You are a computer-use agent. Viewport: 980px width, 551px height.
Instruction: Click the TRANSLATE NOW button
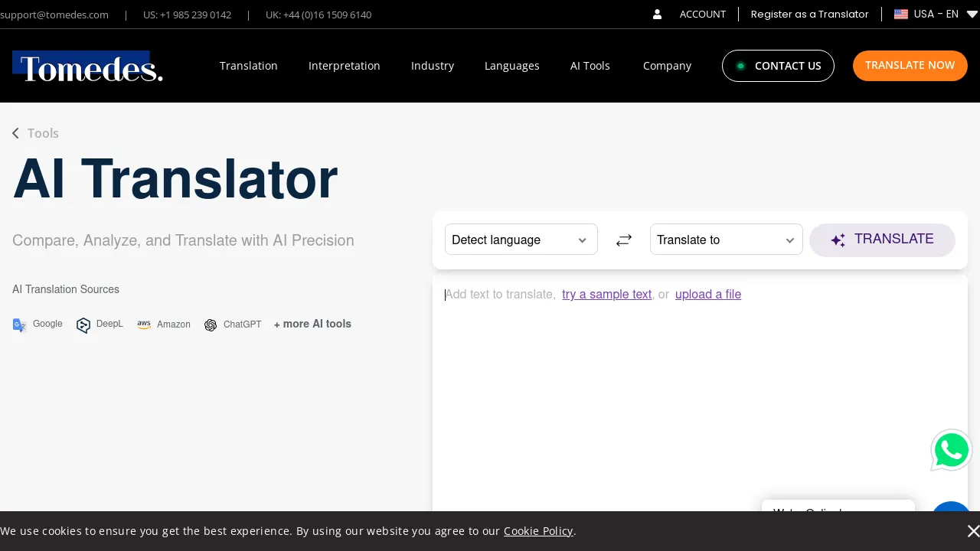(x=910, y=66)
